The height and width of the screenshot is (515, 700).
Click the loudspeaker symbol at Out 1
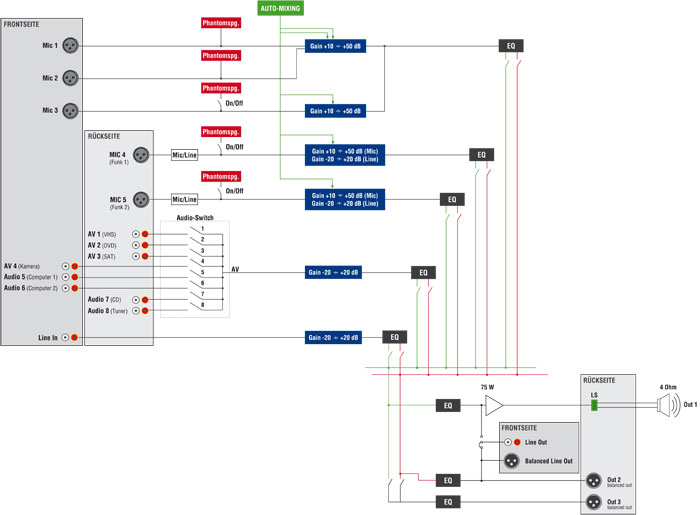pos(666,405)
